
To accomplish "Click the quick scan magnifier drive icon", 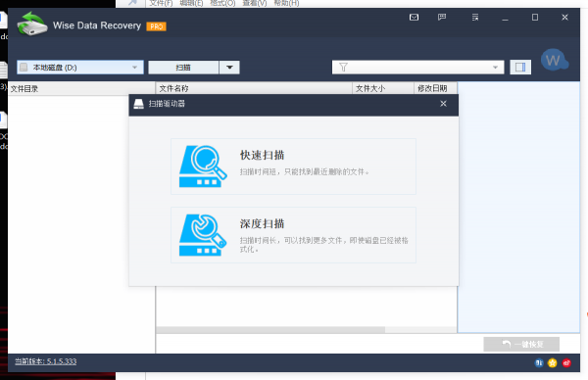I will point(203,166).
